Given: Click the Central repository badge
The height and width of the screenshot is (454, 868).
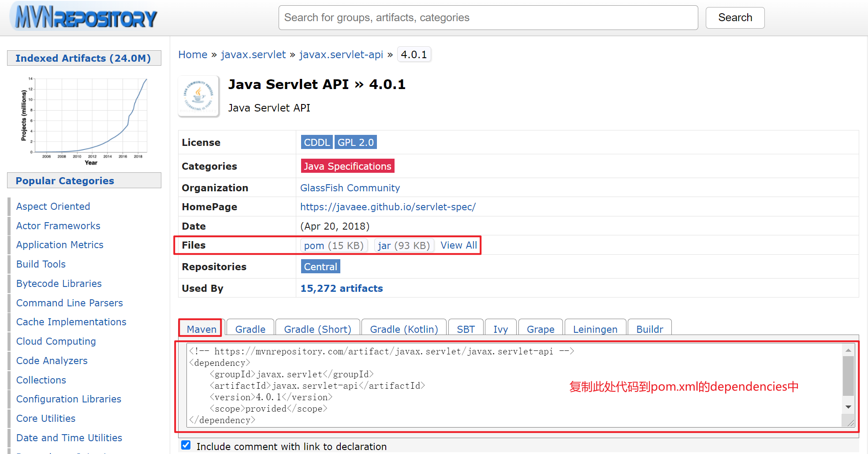Looking at the screenshot, I should (320, 267).
